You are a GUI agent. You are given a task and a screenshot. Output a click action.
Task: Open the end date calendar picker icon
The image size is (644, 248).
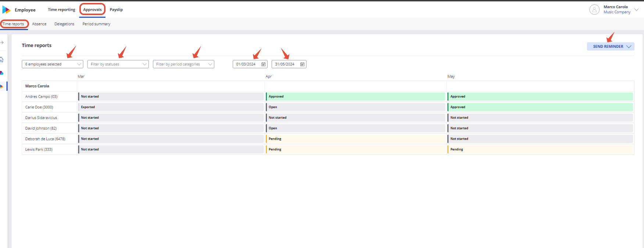(x=302, y=64)
